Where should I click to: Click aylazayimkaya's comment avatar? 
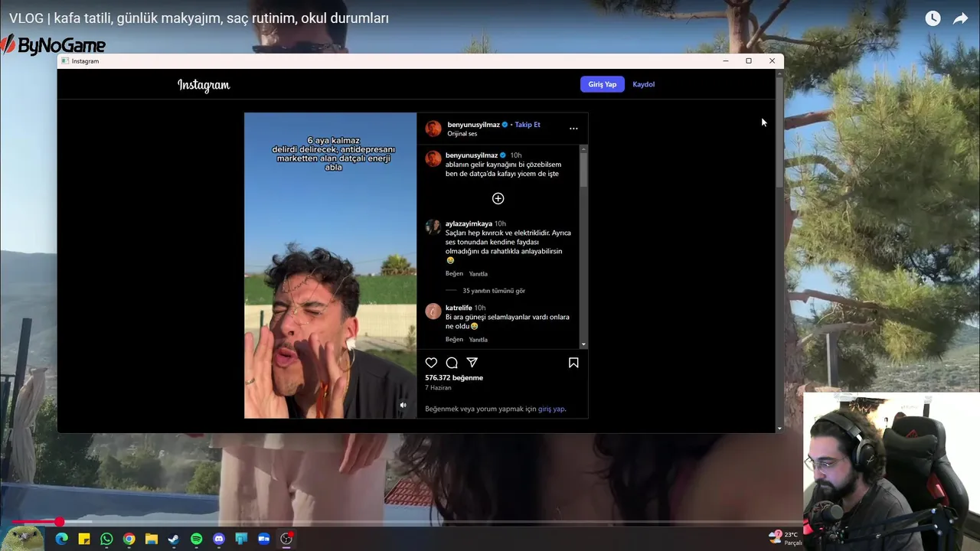tap(433, 227)
